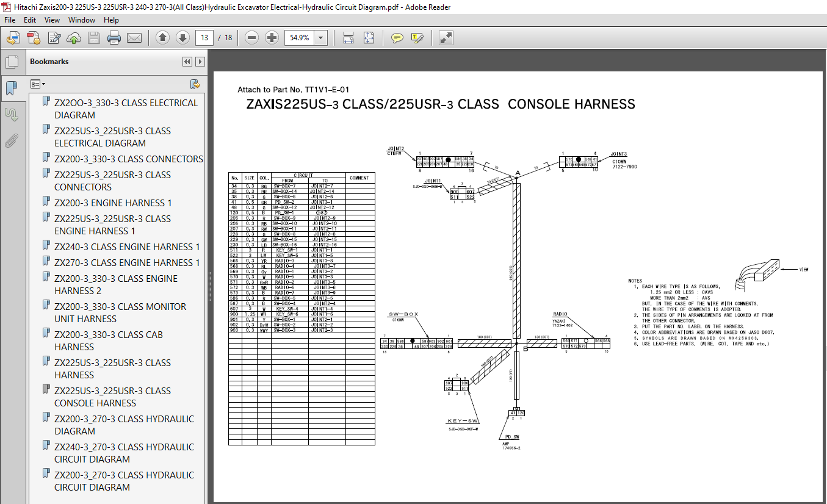The height and width of the screenshot is (504, 827).
Task: Click the NOTES heading in the diagram
Action: click(635, 281)
